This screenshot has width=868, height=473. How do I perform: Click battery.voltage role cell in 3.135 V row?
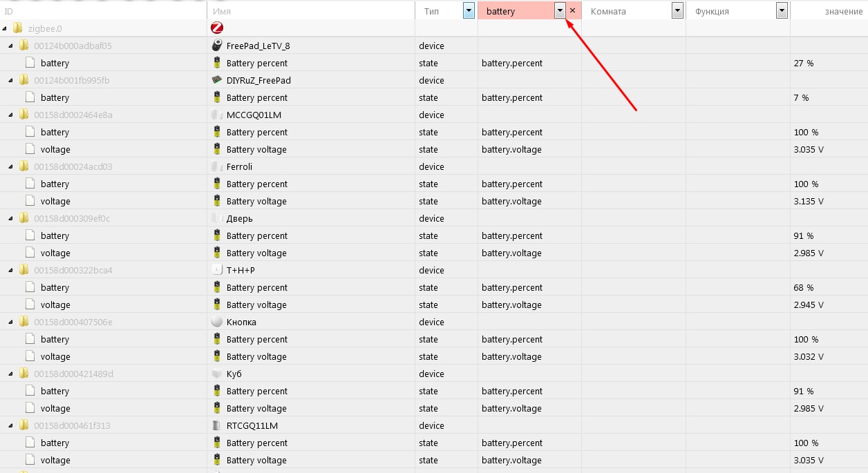click(511, 201)
